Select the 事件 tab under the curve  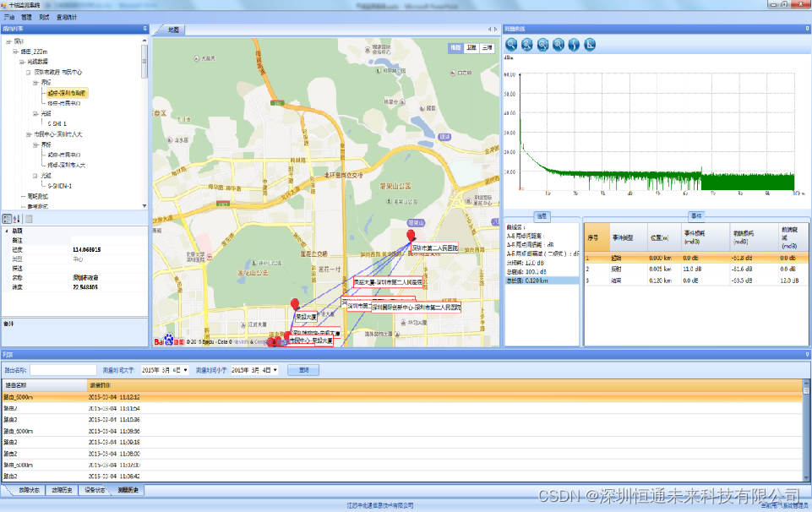click(x=696, y=216)
